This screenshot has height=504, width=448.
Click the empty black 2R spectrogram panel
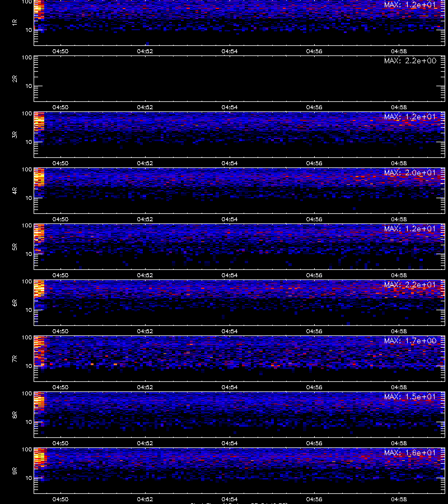pos(240,79)
